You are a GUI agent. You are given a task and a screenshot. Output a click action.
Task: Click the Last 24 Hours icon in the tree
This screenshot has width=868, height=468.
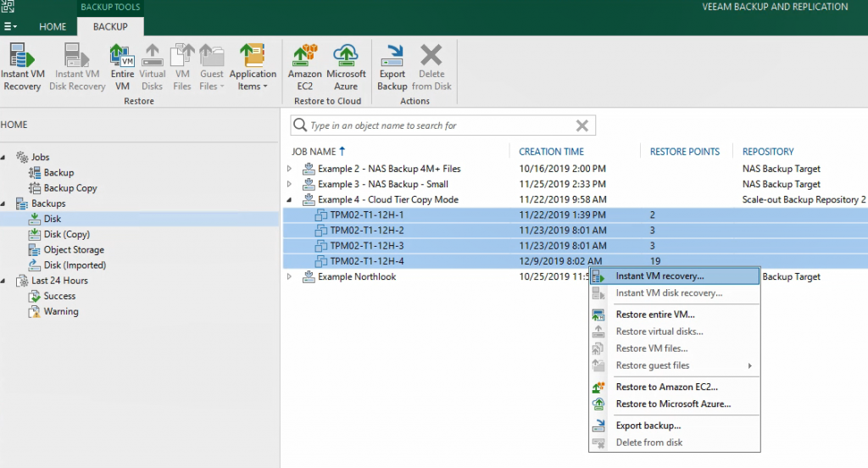pyautogui.click(x=21, y=281)
